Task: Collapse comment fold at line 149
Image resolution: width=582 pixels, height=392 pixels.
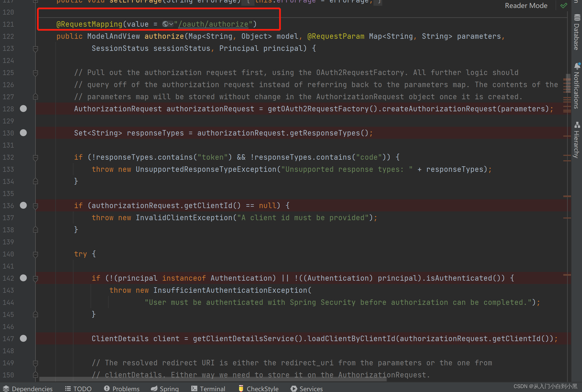Action: (x=35, y=363)
